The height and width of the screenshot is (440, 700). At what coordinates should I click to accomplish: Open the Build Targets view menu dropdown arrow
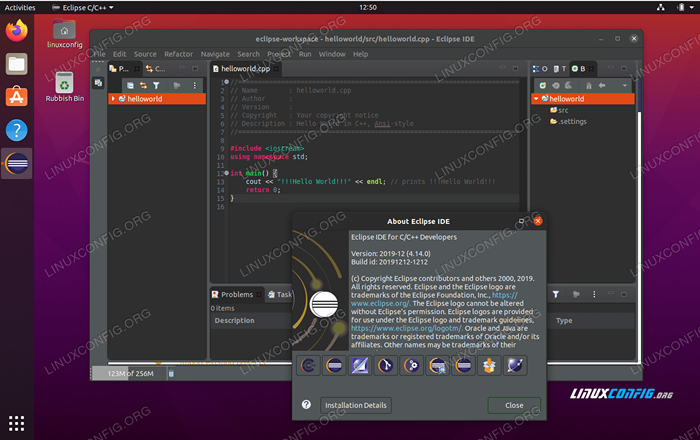coord(625,85)
